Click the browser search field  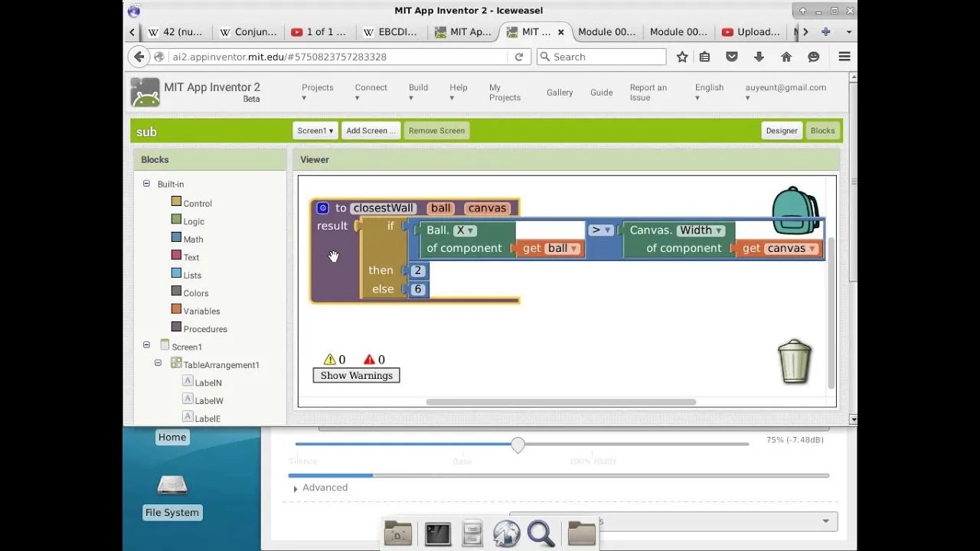click(x=601, y=57)
